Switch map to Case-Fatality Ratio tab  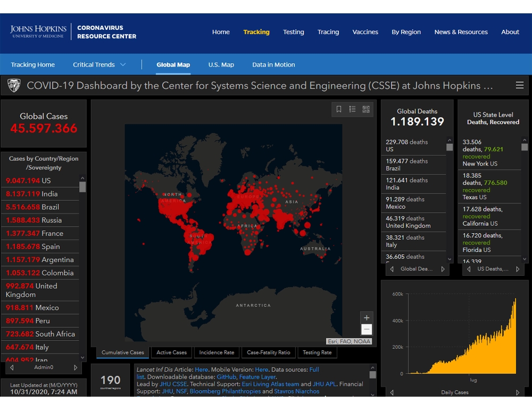coord(268,352)
